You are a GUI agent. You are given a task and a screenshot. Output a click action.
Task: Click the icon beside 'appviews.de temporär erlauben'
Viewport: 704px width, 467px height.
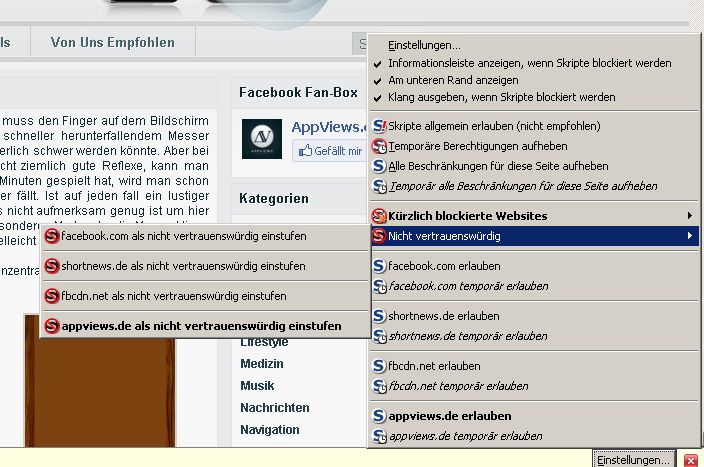pos(379,436)
